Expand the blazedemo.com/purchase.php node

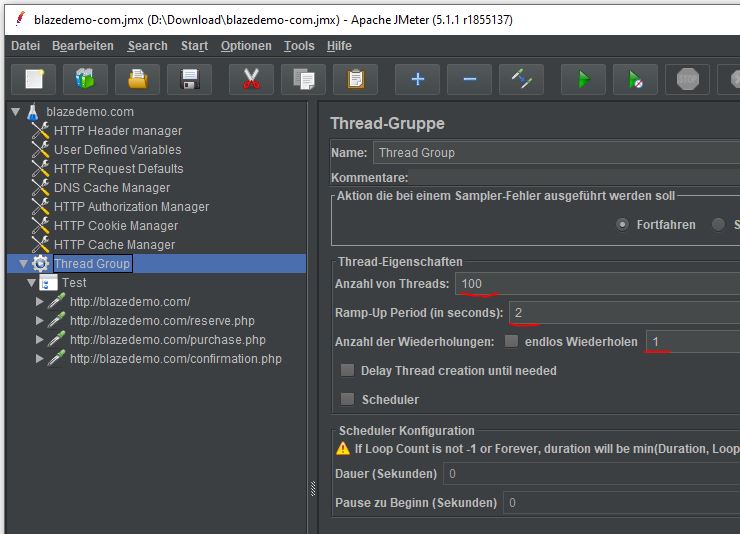(x=40, y=340)
